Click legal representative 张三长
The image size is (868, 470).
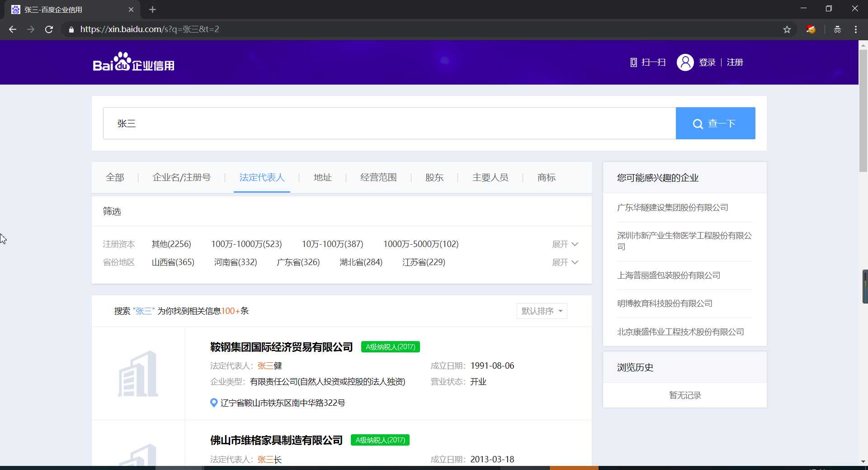[269, 460]
